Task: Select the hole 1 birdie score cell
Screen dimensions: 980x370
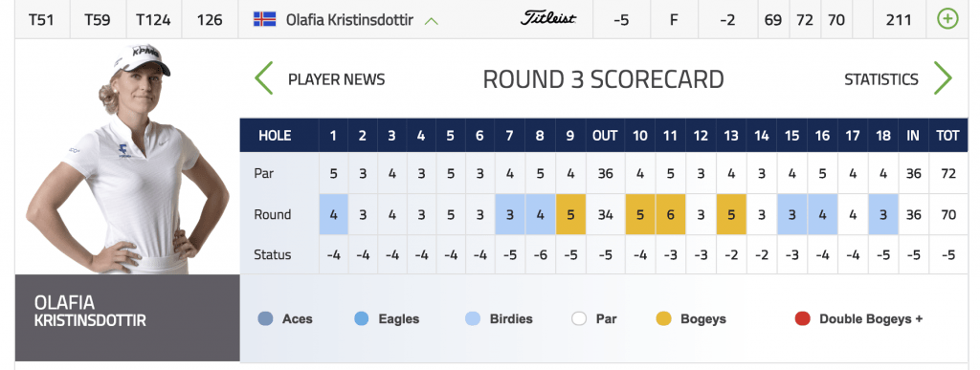Action: [334, 214]
